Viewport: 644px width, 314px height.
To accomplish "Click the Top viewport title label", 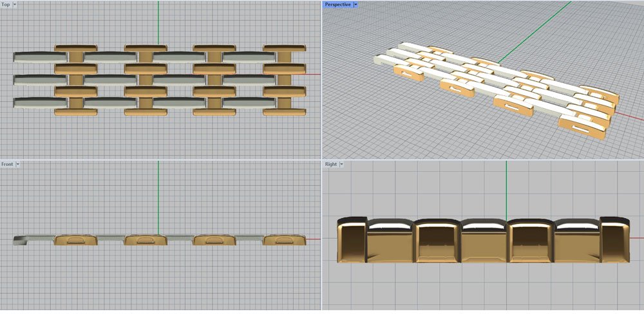I will 6,5.
